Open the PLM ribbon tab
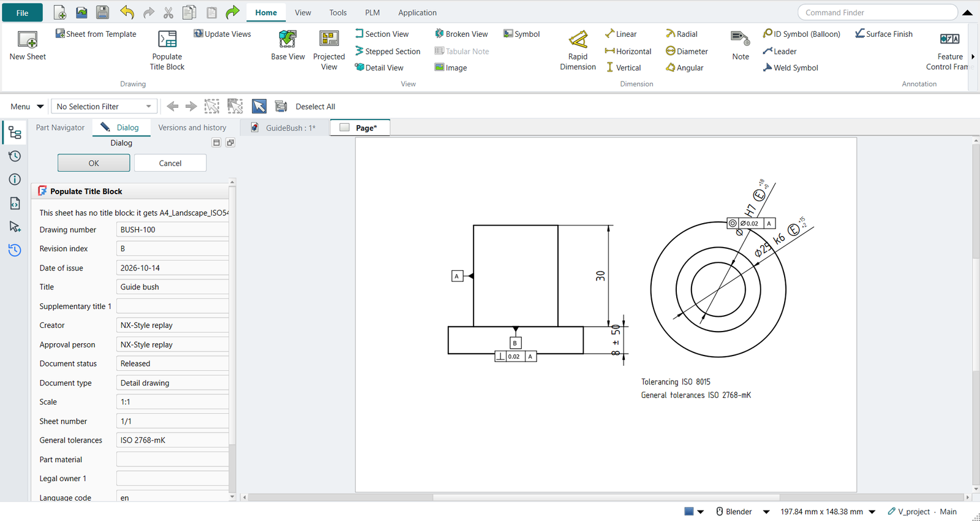This screenshot has width=980, height=521. point(372,12)
